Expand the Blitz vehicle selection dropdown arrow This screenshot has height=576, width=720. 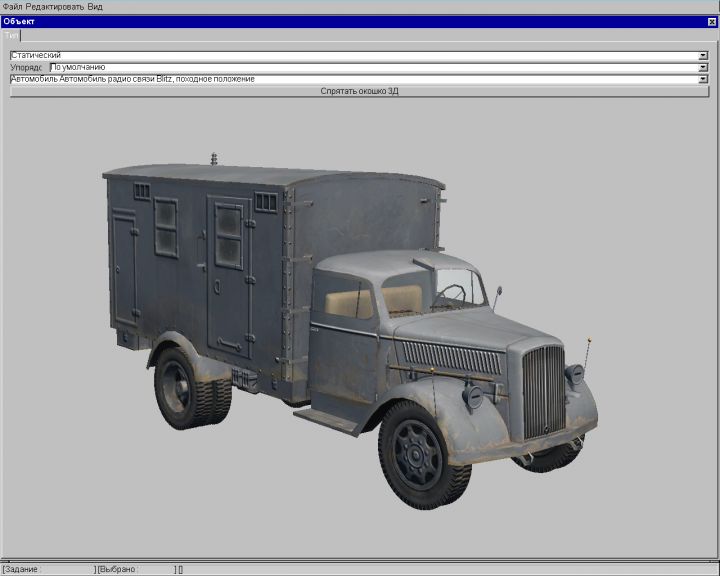pyautogui.click(x=703, y=79)
